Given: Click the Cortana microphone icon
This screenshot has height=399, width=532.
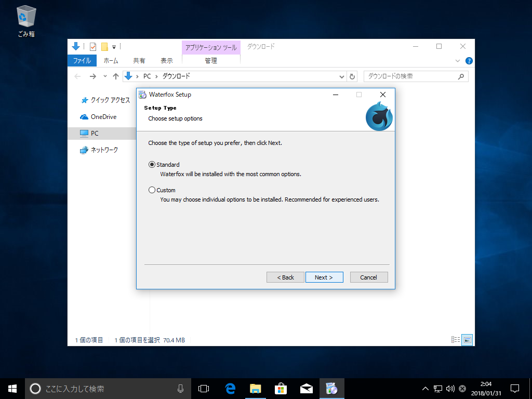Looking at the screenshot, I should coord(181,389).
